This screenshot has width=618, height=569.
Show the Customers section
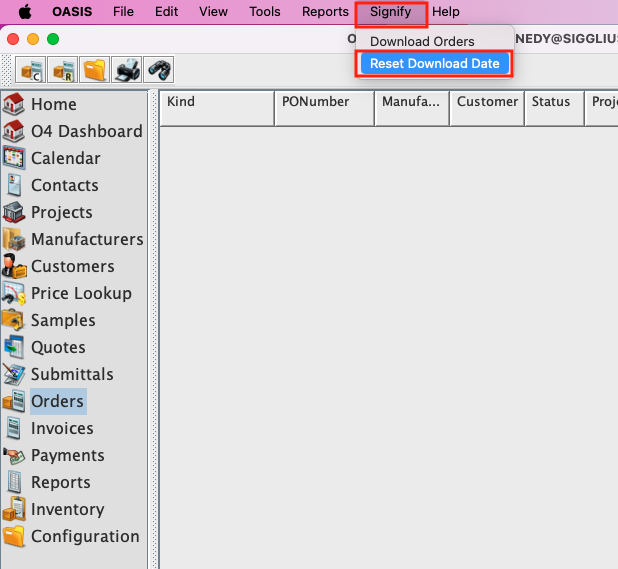pos(73,266)
